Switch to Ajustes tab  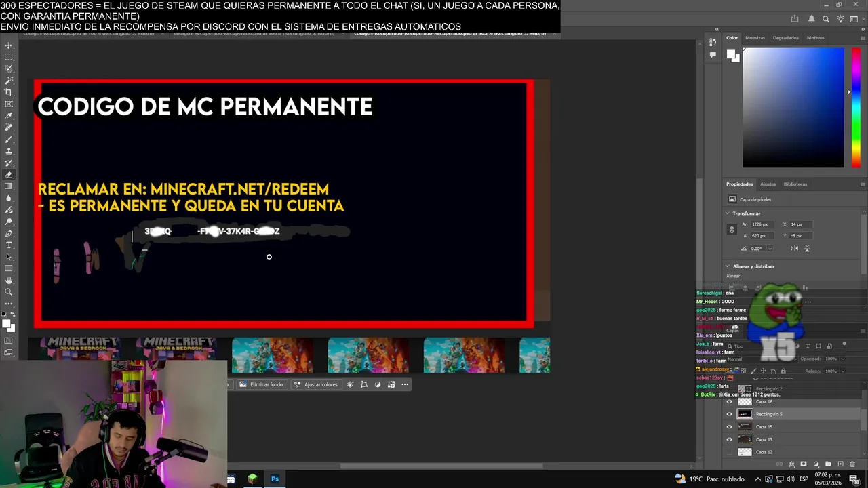pos(768,184)
